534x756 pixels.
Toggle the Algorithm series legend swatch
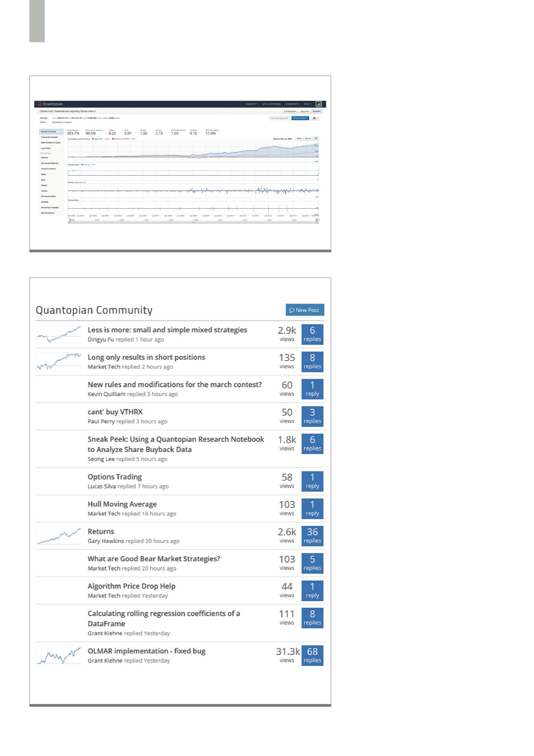(x=93, y=139)
